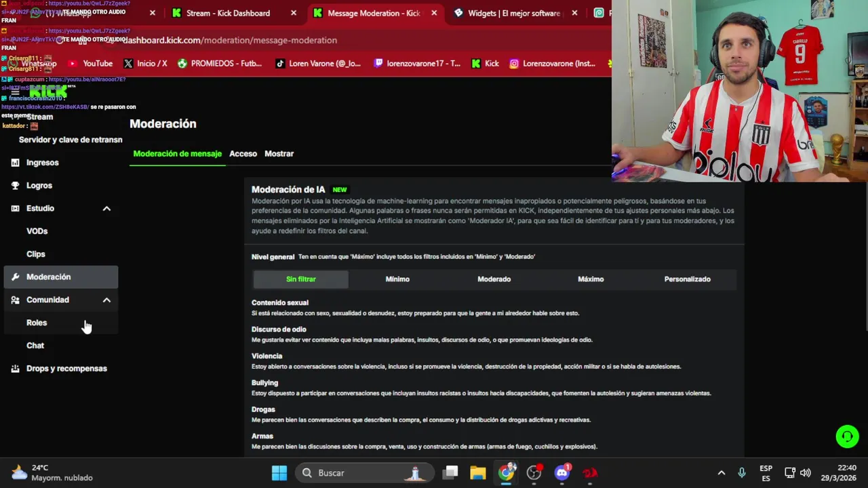The width and height of the screenshot is (868, 488).
Task: Click the green NEW badge
Action: [x=340, y=190]
